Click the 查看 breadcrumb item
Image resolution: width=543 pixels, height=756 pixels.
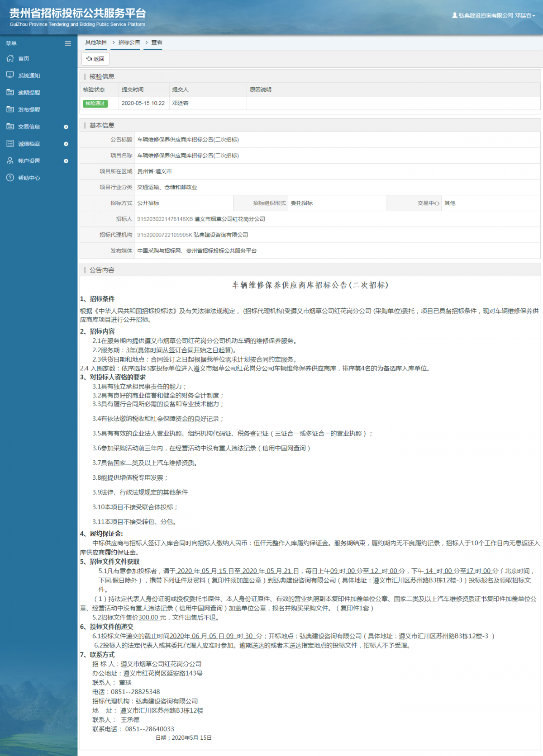pyautogui.click(x=157, y=43)
